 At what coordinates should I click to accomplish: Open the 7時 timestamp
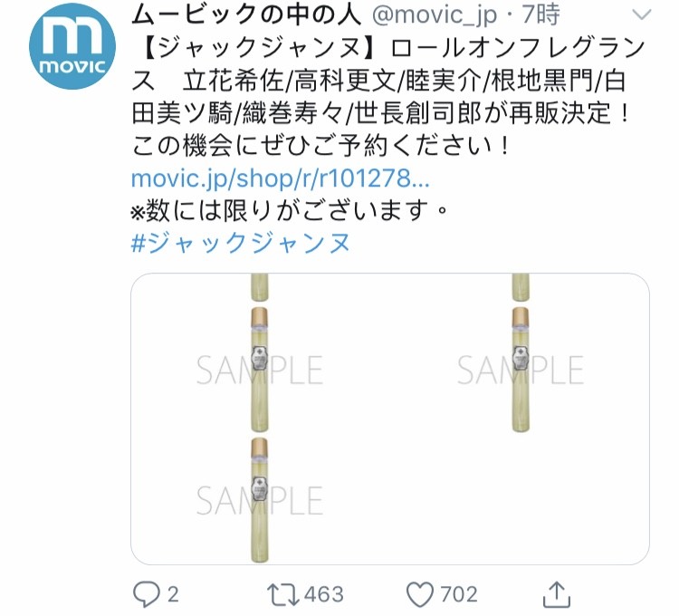(x=541, y=14)
